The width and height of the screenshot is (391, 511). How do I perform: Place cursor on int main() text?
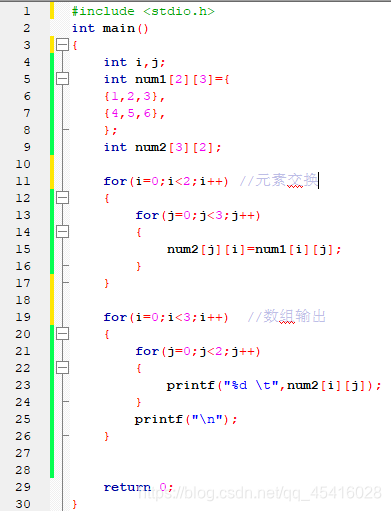[110, 28]
